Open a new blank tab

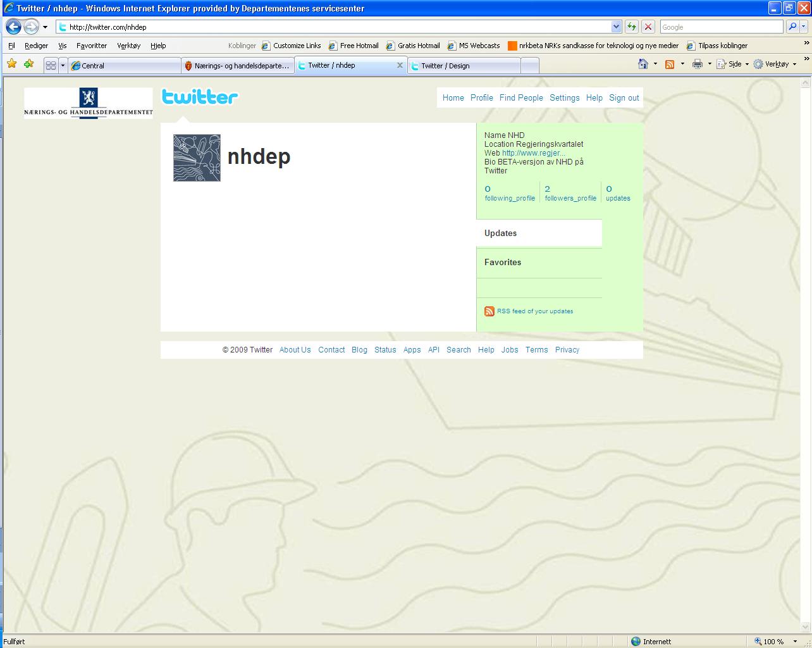click(530, 65)
